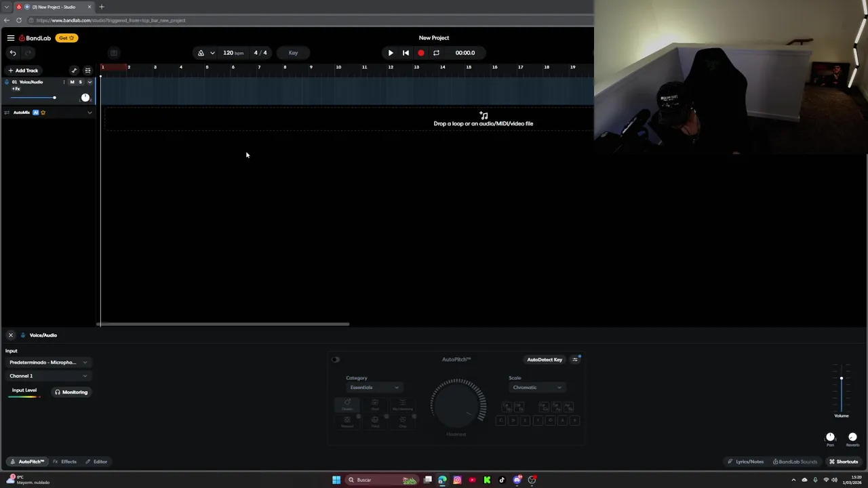Select the Duet AutoPitch preset
The width and height of the screenshot is (868, 488).
click(375, 404)
